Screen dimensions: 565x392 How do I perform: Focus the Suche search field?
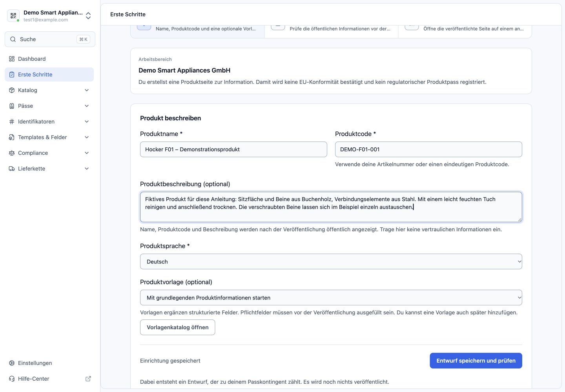click(50, 39)
